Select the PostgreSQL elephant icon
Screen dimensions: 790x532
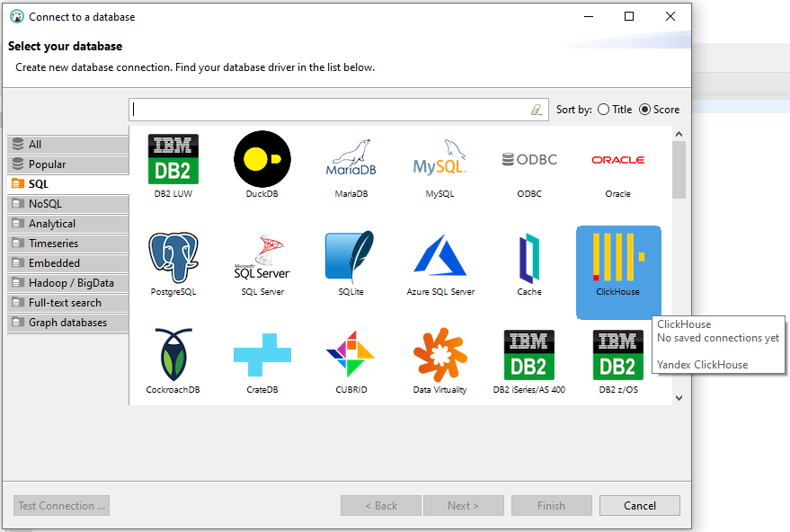[x=173, y=257]
